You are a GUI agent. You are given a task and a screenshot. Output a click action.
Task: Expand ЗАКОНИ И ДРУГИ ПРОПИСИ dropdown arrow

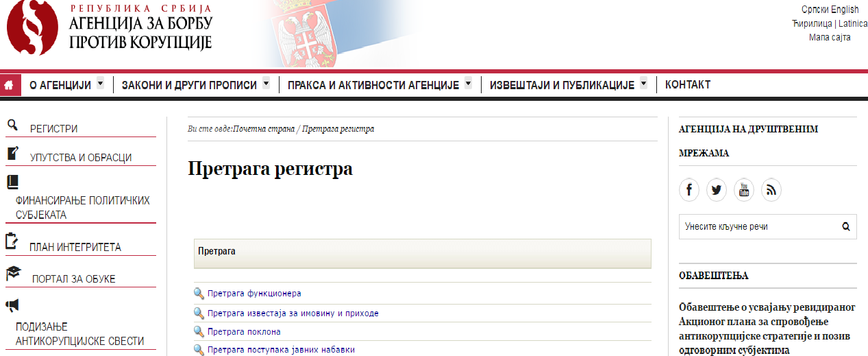click(x=266, y=84)
